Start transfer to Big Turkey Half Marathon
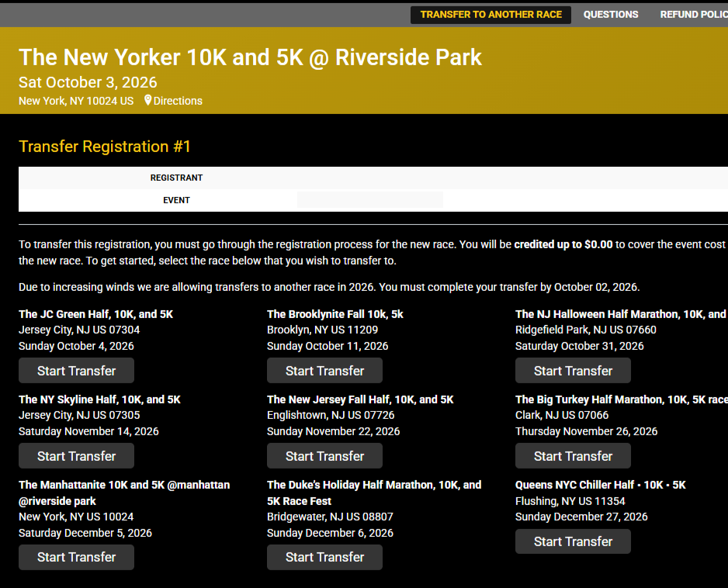This screenshot has width=728, height=588. pyautogui.click(x=573, y=455)
